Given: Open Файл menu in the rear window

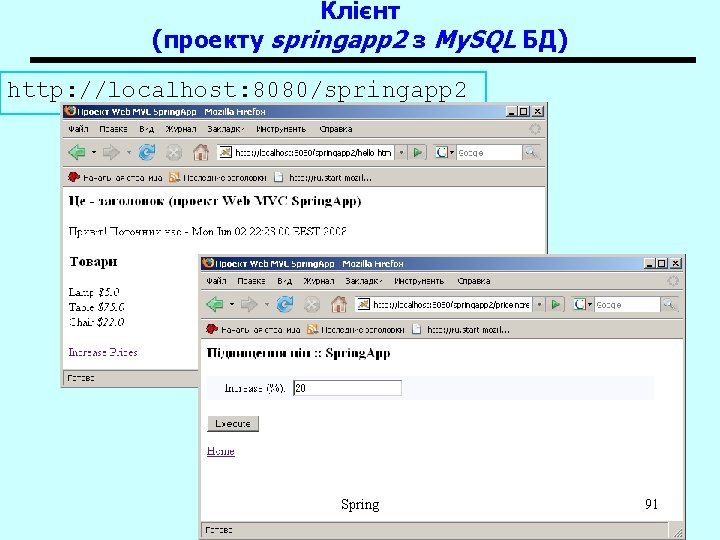Looking at the screenshot, I should [78, 129].
